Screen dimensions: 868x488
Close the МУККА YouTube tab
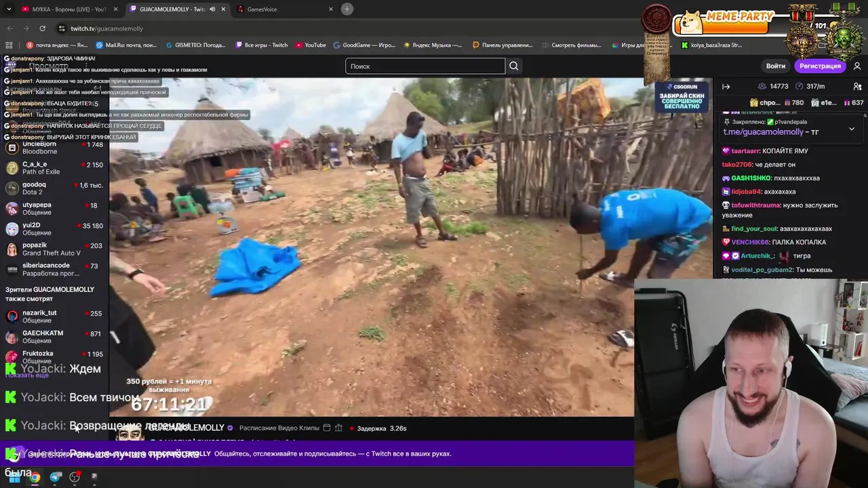pyautogui.click(x=115, y=9)
